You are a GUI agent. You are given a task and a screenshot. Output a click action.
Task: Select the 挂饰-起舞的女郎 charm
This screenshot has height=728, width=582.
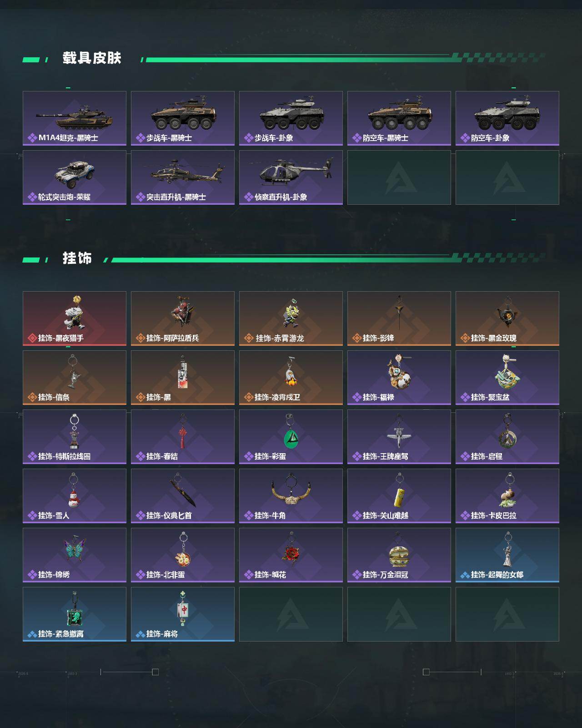(507, 555)
